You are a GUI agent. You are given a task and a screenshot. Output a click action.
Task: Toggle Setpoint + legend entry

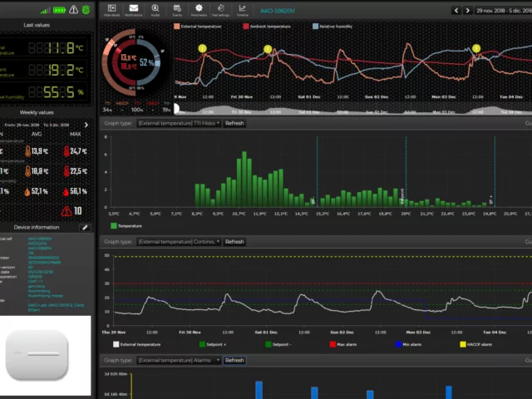[x=213, y=344]
